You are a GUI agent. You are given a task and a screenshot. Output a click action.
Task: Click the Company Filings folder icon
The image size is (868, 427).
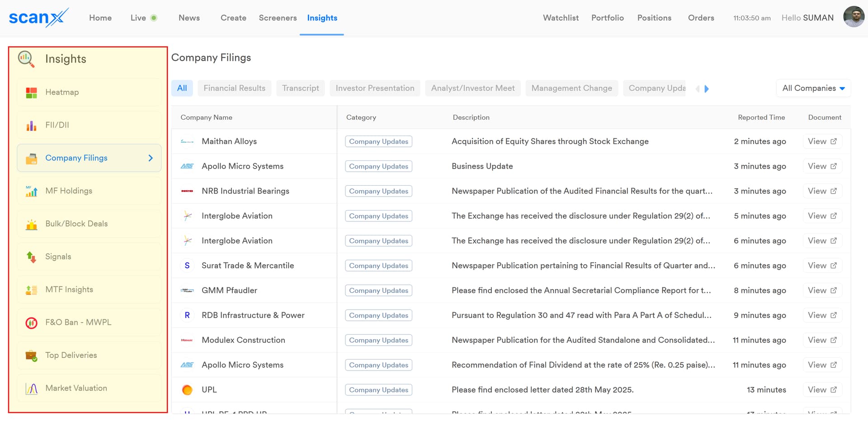(31, 159)
